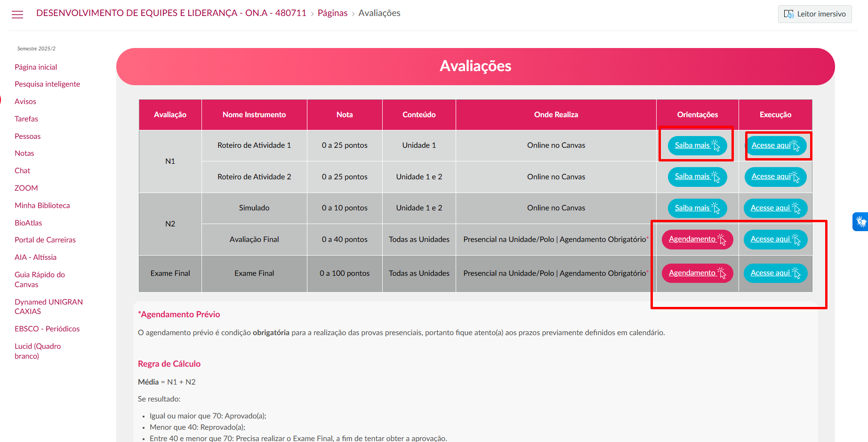Click the *Agendamento Prévio heading
Screen dimensions: 868x442
click(179, 314)
